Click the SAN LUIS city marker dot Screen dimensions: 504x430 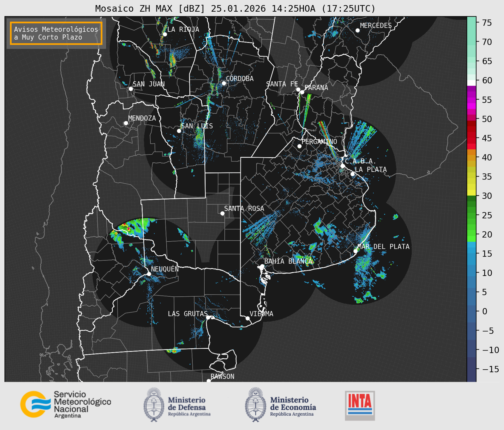[179, 131]
